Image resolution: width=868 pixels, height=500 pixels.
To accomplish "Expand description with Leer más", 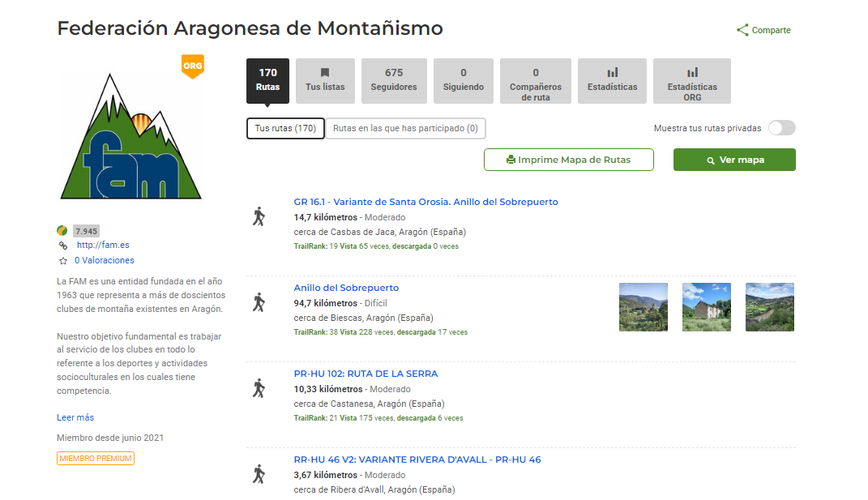I will pyautogui.click(x=75, y=417).
